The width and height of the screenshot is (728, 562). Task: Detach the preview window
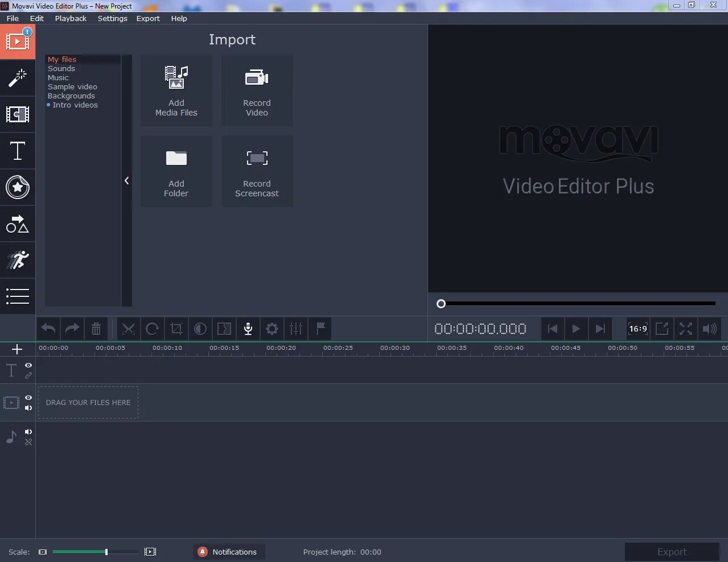coord(662,329)
